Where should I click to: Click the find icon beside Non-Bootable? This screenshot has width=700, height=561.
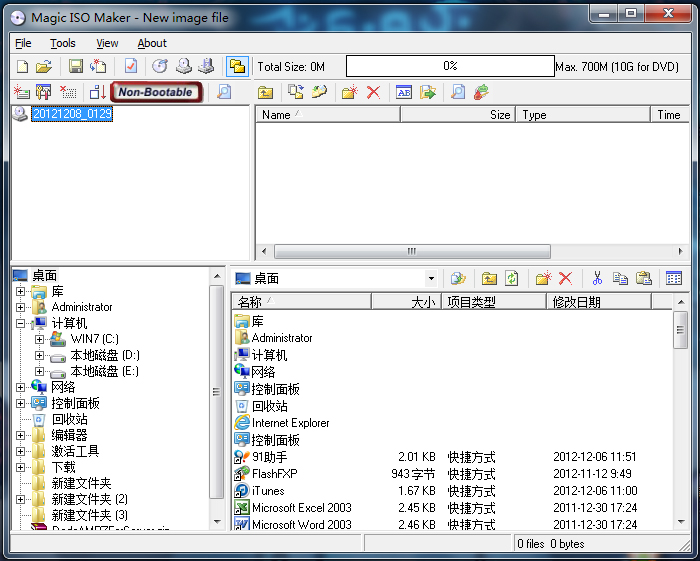[224, 92]
